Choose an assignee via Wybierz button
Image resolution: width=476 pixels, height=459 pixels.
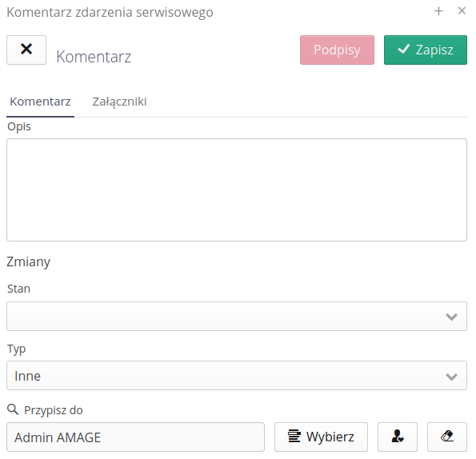tap(321, 437)
